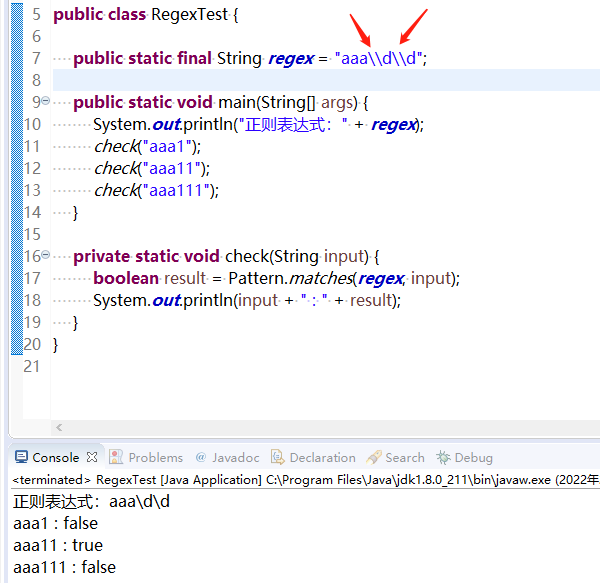This screenshot has height=583, width=600.
Task: Click the Javadoc @ icon
Action: coord(201,457)
